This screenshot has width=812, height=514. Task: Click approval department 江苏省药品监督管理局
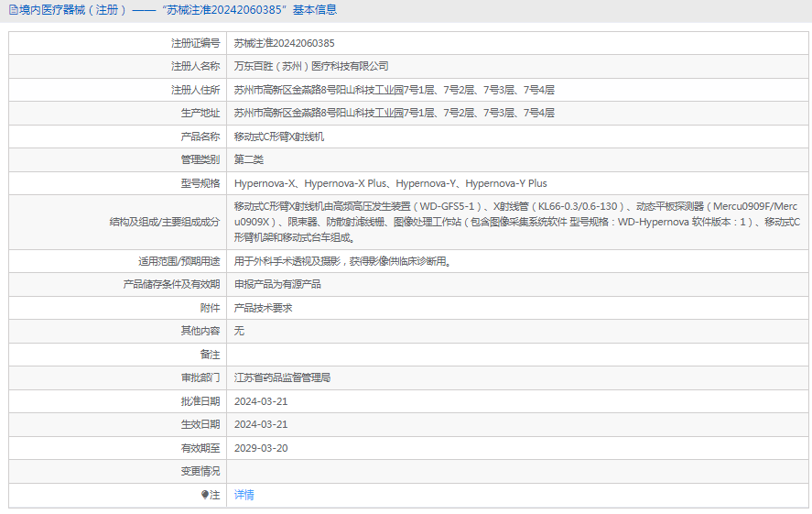pyautogui.click(x=282, y=377)
